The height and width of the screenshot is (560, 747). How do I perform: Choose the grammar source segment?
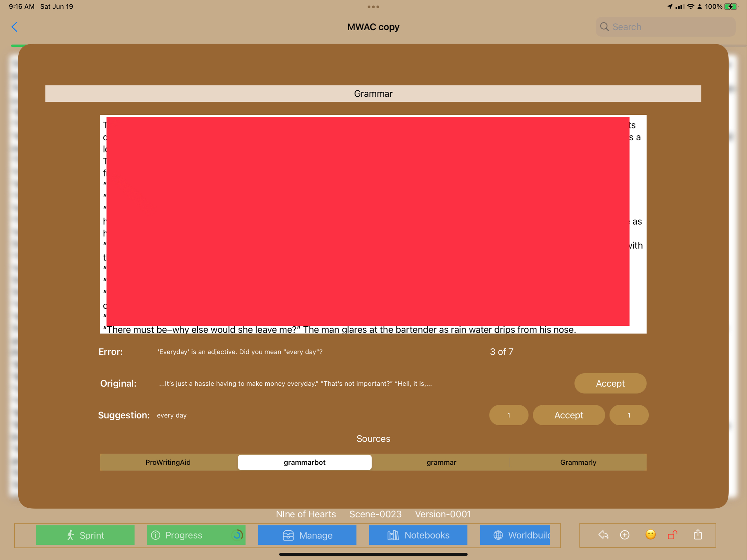click(x=441, y=462)
